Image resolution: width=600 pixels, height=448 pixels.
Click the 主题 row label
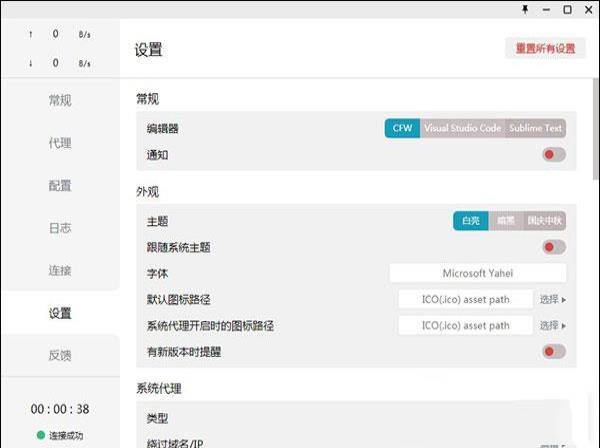click(157, 221)
